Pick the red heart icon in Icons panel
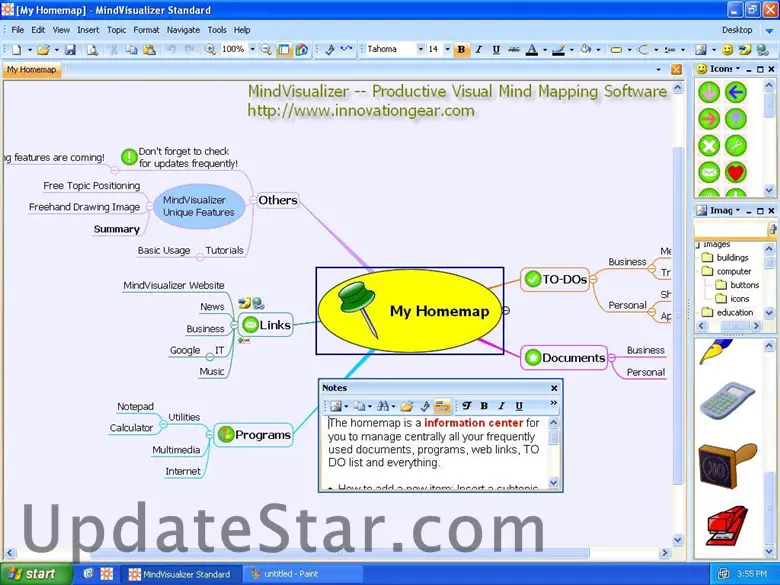The width and height of the screenshot is (780, 585). 736,173
